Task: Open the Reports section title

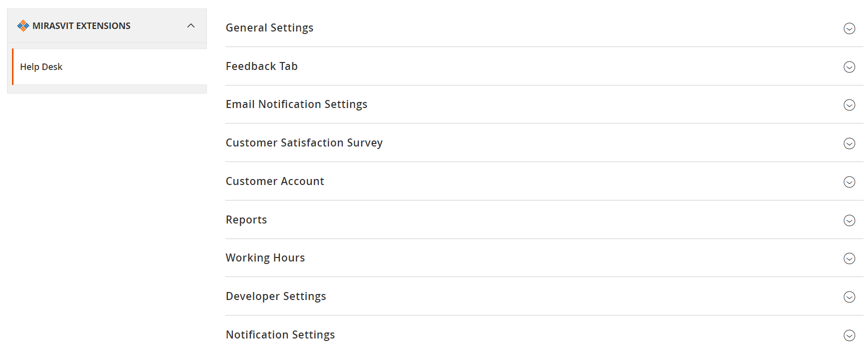Action: 246,220
